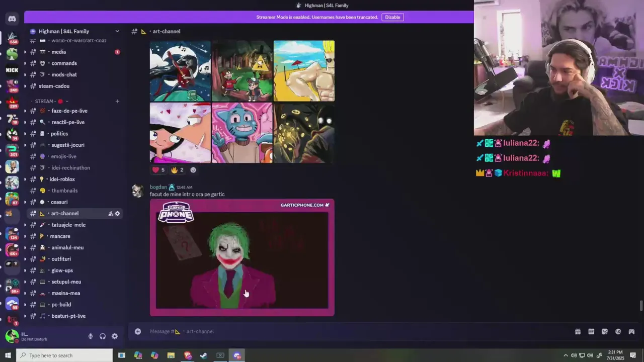Expand threads arrow beside media channel
The height and width of the screenshot is (362, 644).
tap(25, 52)
